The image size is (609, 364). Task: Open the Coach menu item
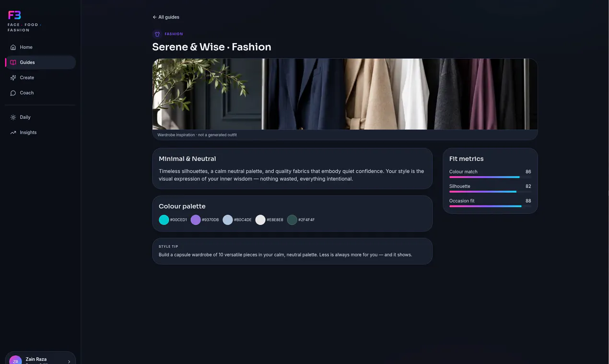(x=40, y=93)
